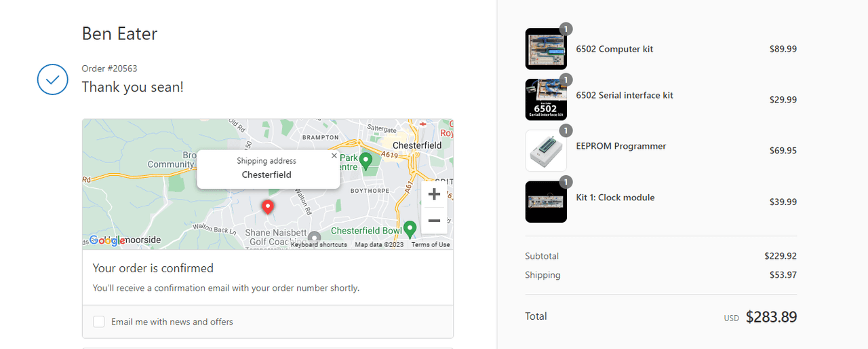Click the Map data ©2023 label
The width and height of the screenshot is (868, 349).
[x=379, y=244]
